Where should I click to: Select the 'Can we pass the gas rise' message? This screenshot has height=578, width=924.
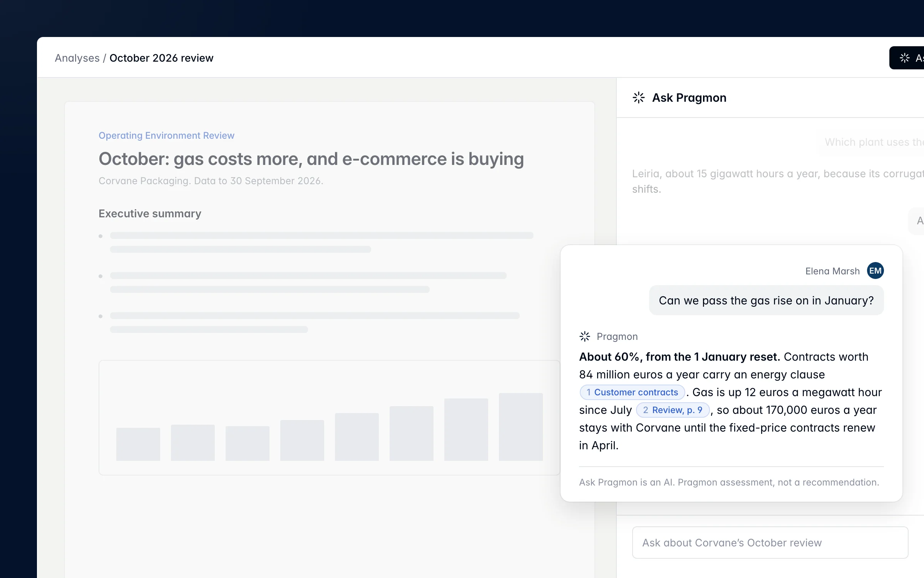(766, 300)
